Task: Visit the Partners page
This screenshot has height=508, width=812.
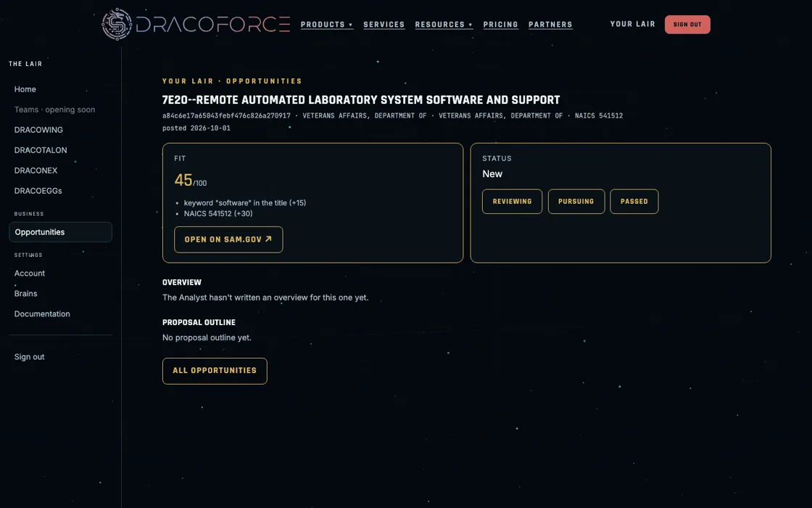Action: coord(550,25)
